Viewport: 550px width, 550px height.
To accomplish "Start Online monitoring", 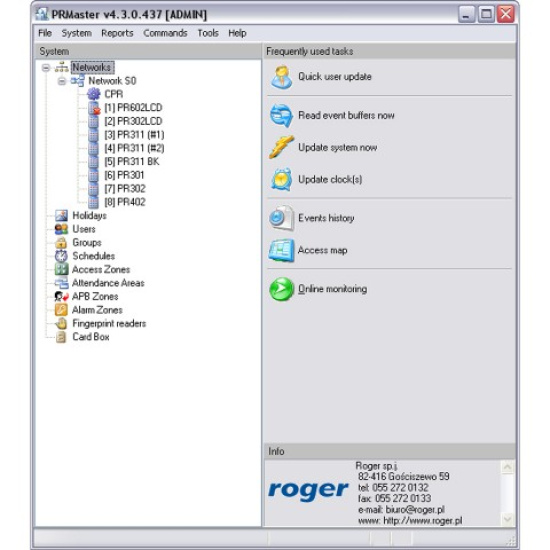I will point(332,289).
